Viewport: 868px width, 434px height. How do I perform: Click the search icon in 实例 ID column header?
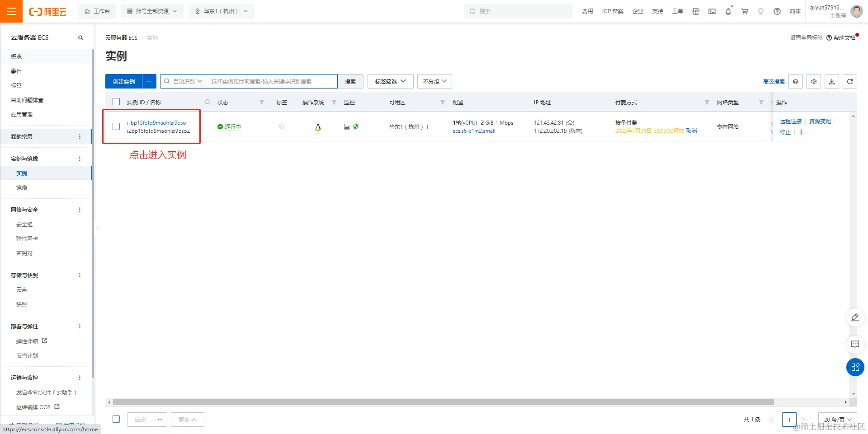click(208, 102)
